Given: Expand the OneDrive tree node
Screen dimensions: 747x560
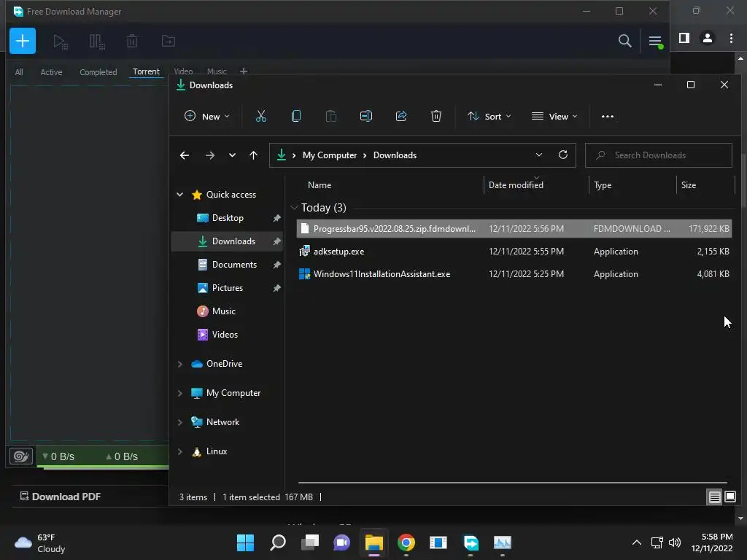Looking at the screenshot, I should 180,364.
